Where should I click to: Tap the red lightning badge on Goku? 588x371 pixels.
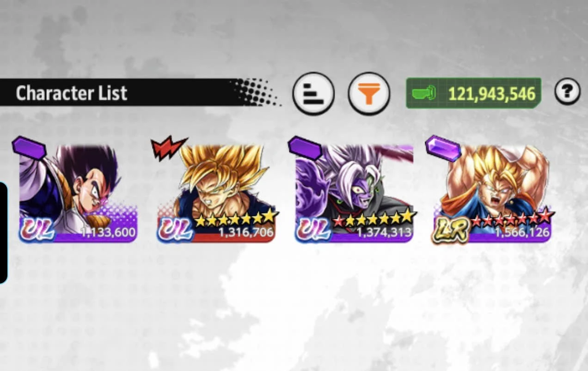(168, 147)
